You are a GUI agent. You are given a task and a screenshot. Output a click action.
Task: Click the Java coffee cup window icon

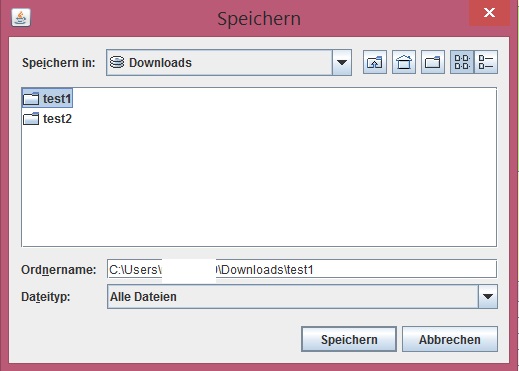[x=21, y=18]
